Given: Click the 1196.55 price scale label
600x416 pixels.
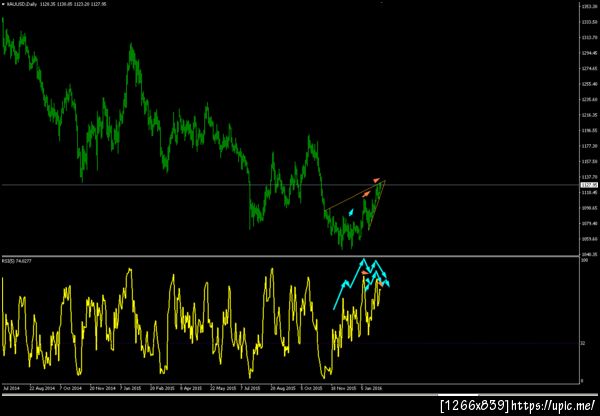Looking at the screenshot, I should [x=590, y=131].
